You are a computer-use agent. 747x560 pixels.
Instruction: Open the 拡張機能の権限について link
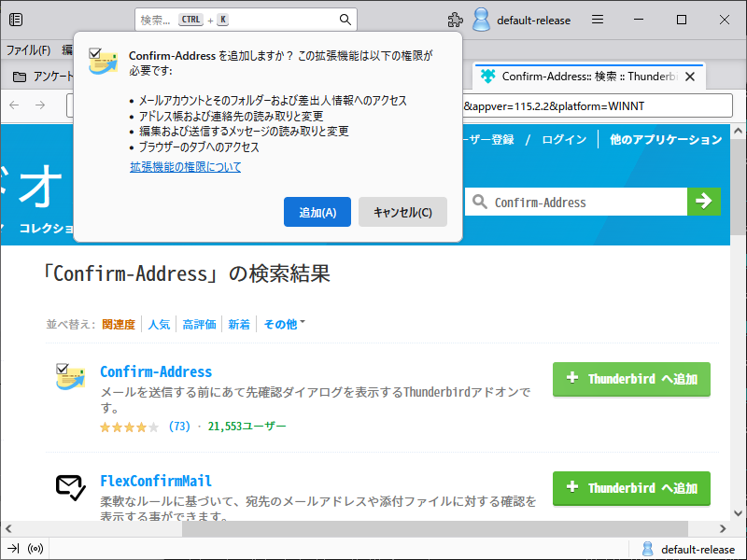[x=185, y=167]
